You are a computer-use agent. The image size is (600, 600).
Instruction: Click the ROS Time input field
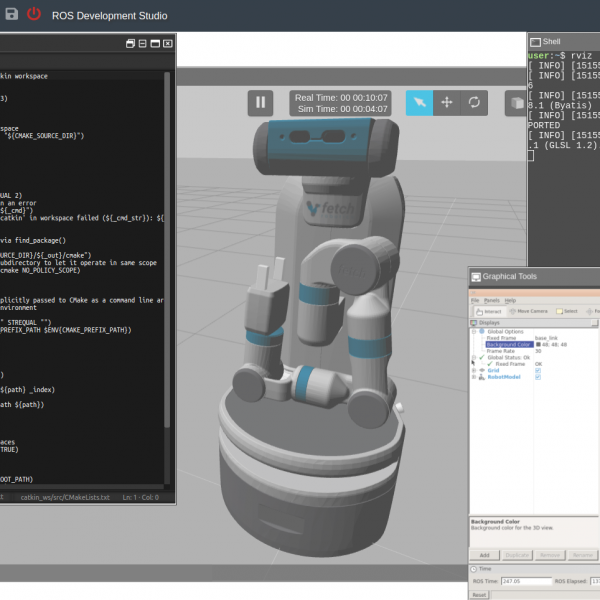(526, 581)
